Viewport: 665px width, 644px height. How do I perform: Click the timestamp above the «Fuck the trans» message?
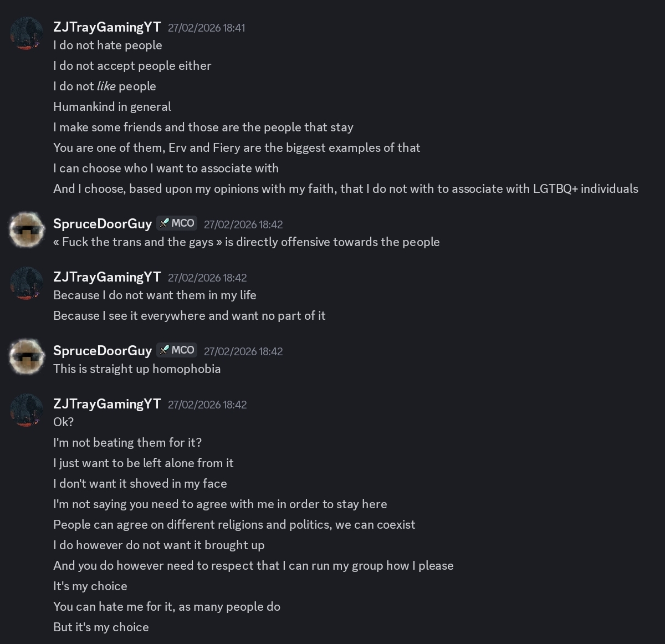coord(243,224)
